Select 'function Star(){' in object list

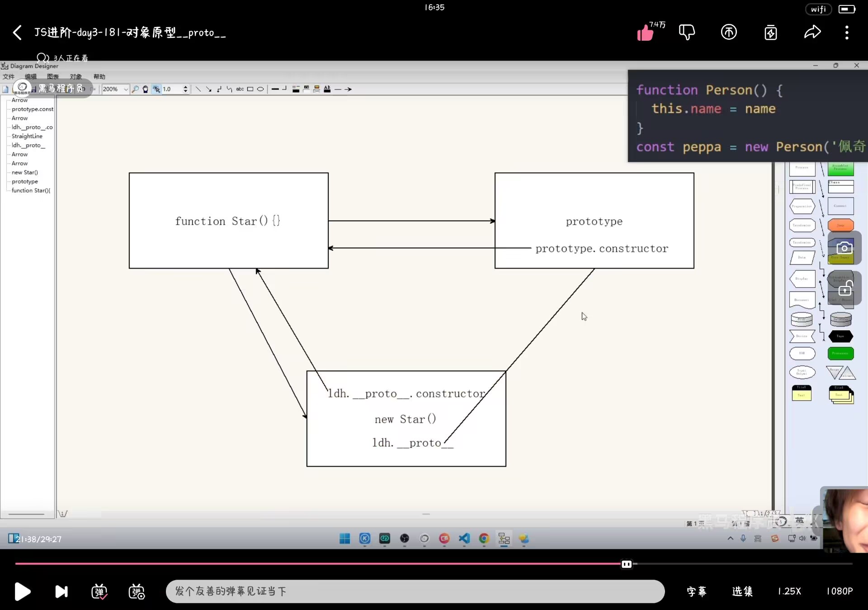(31, 190)
